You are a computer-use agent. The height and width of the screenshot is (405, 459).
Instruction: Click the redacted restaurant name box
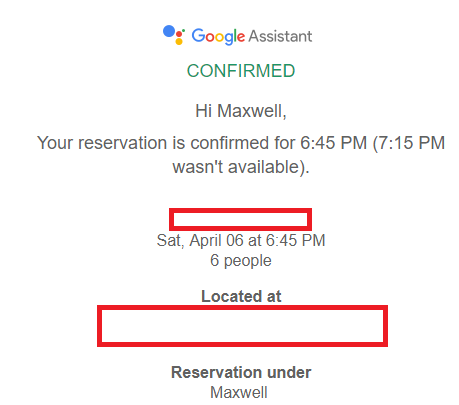(x=240, y=219)
